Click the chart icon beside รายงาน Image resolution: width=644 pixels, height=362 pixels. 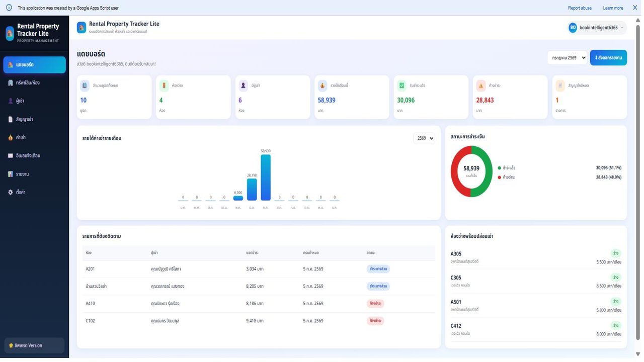click(x=11, y=174)
